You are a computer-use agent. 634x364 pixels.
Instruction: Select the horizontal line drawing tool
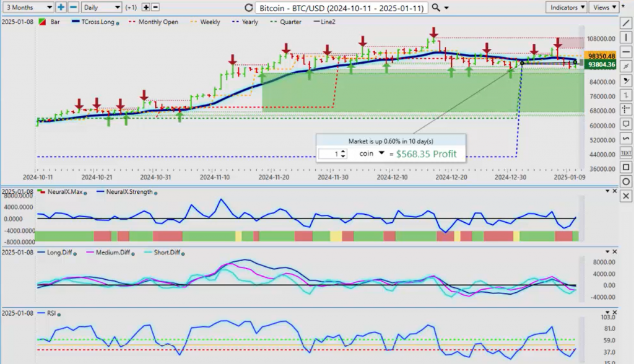point(626,52)
